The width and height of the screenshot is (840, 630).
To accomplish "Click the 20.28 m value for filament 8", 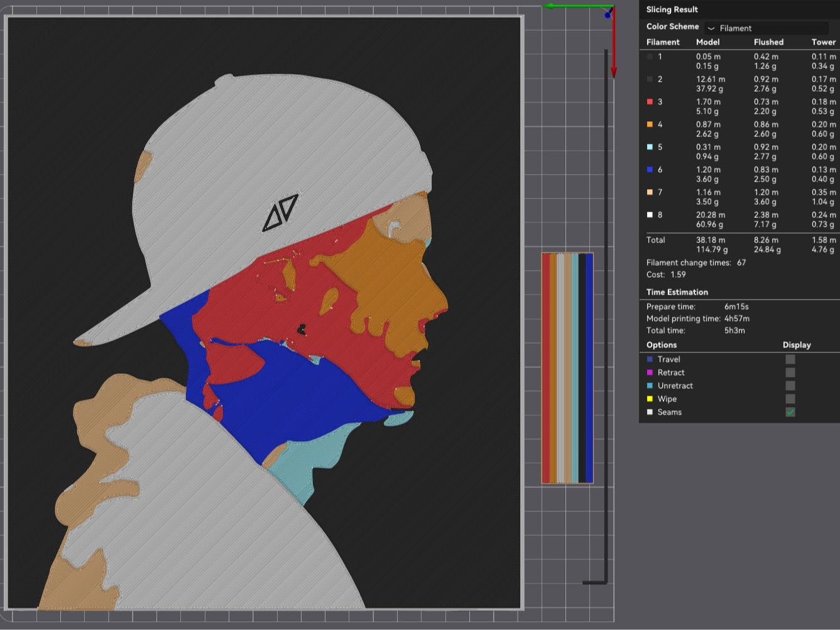I will [x=711, y=215].
